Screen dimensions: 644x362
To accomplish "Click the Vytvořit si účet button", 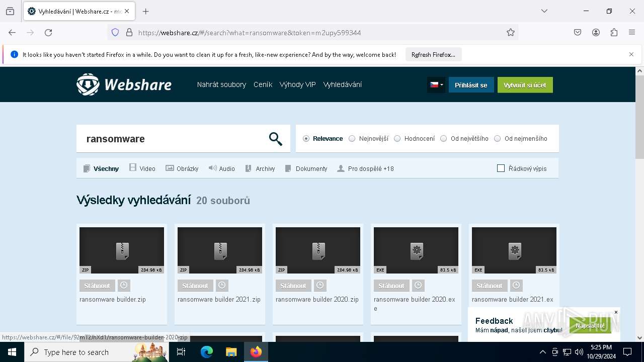I will click(525, 85).
